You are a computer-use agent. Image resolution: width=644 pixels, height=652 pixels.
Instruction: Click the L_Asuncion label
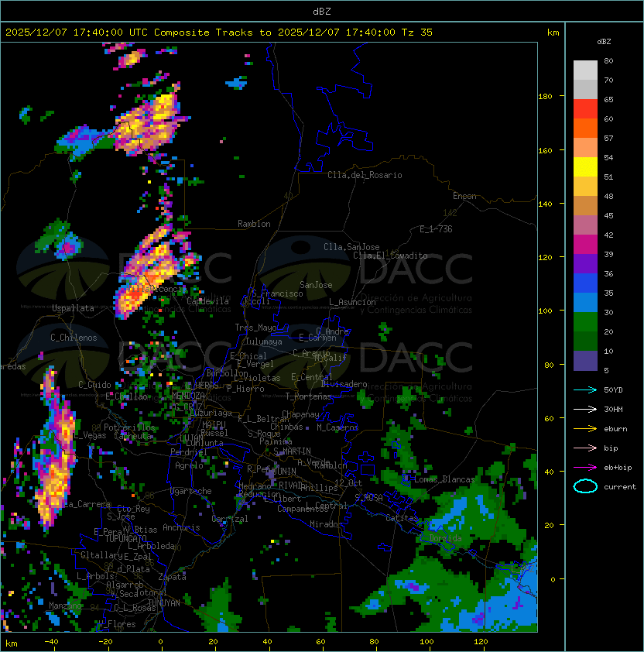(352, 302)
